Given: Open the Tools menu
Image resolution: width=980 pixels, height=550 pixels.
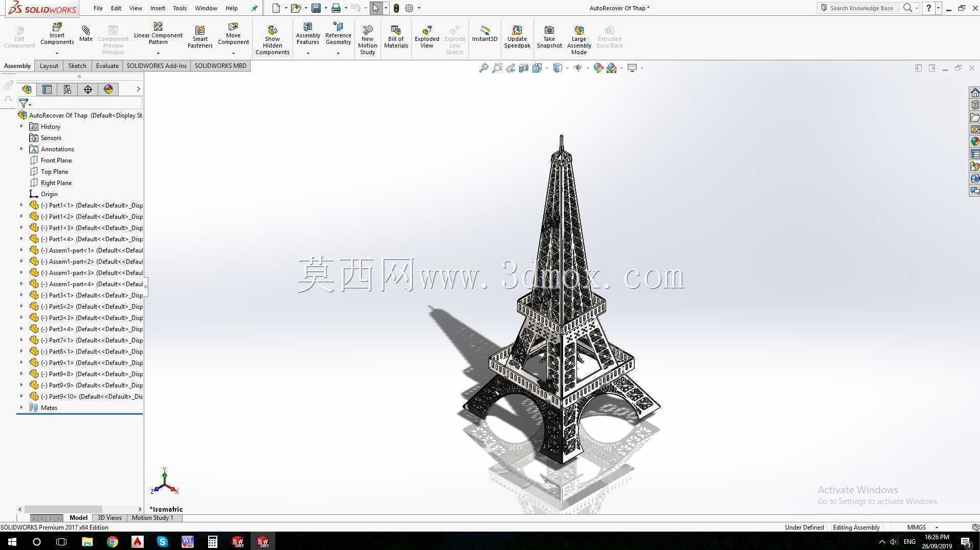Looking at the screenshot, I should (180, 8).
